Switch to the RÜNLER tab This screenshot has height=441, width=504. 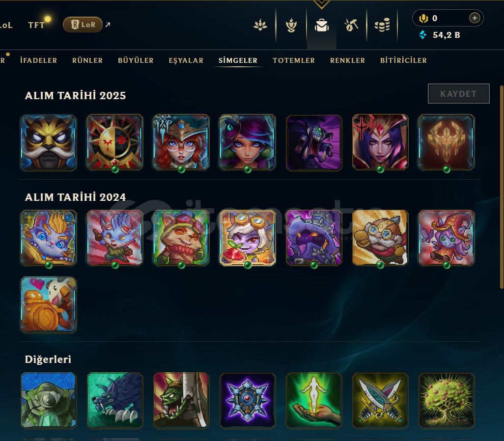tap(87, 60)
